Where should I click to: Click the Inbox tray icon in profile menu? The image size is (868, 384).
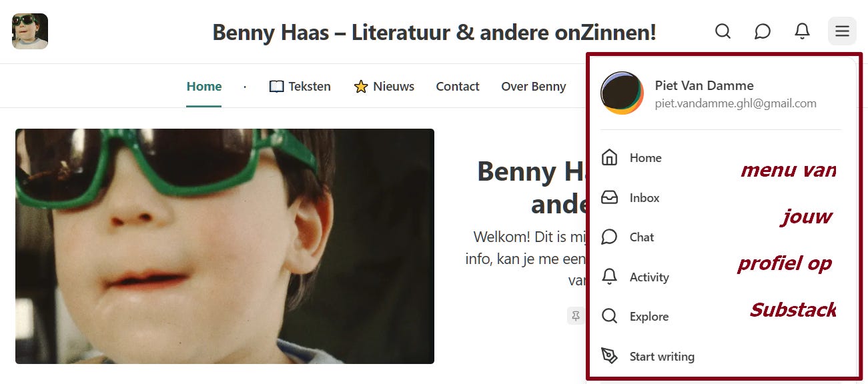pyautogui.click(x=609, y=197)
